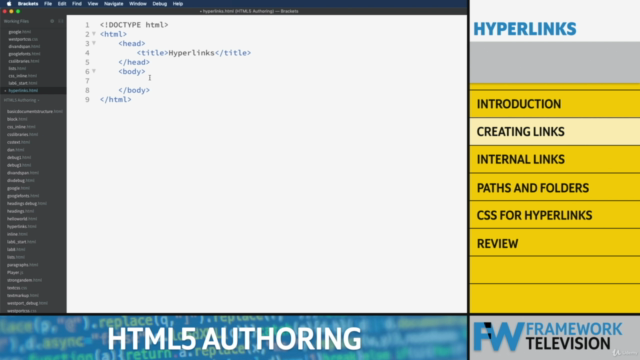Select divandspan.html in Working Files
Viewport: 640px width, 360px height.
tap(24, 47)
